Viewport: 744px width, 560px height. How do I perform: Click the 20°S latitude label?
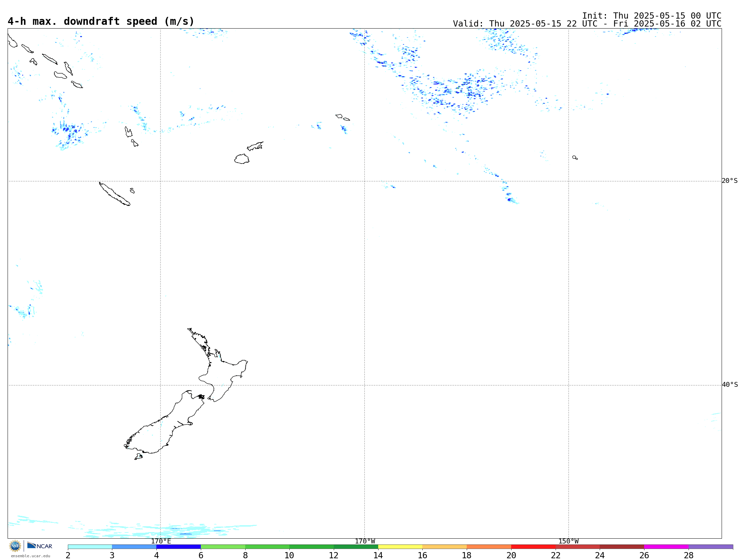click(730, 181)
